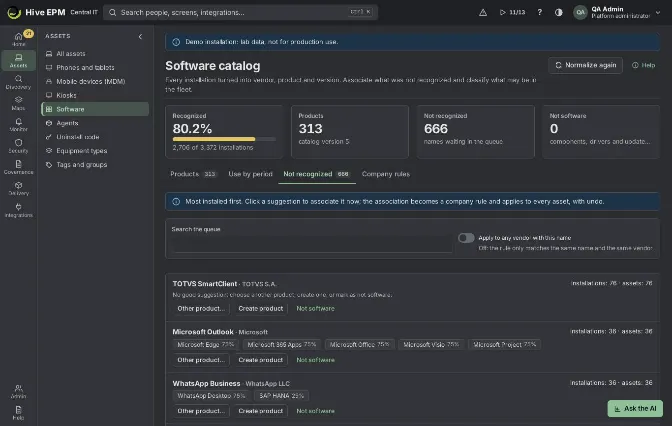This screenshot has height=426, width=672.
Task: Open Security shield icon
Action: (18, 146)
